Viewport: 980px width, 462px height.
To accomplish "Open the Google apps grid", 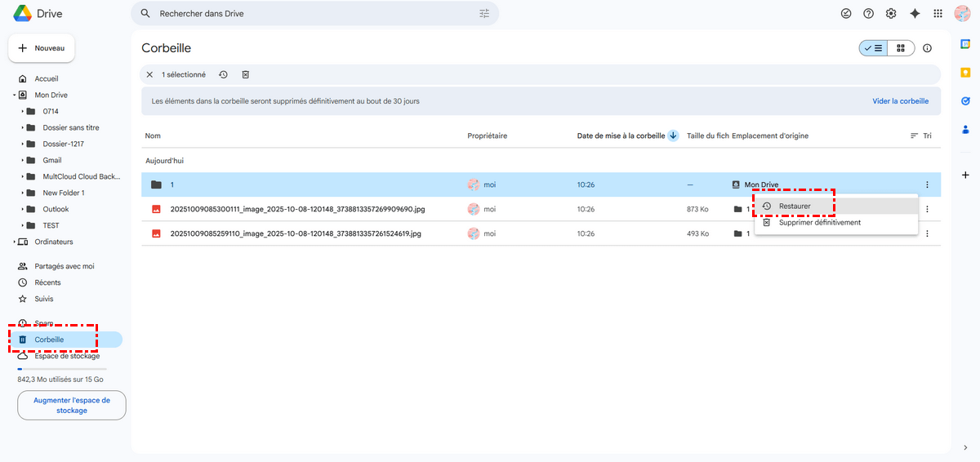I will (938, 14).
